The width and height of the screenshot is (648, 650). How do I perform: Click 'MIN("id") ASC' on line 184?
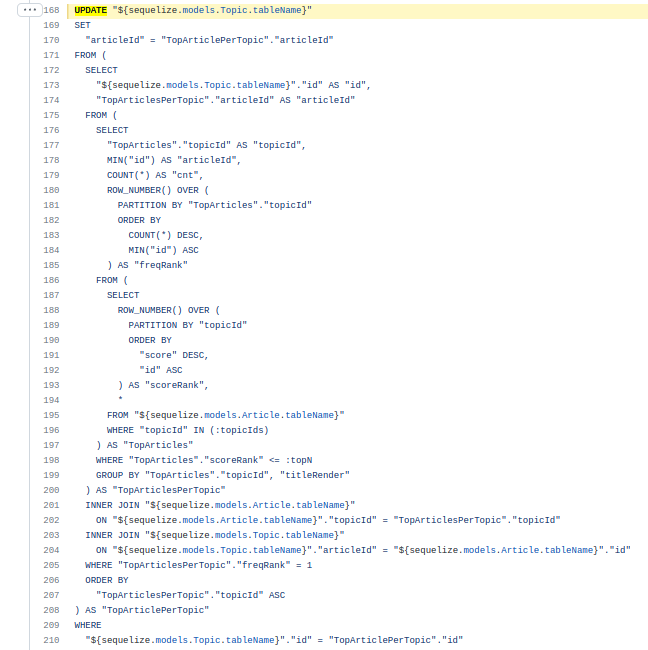click(x=163, y=250)
